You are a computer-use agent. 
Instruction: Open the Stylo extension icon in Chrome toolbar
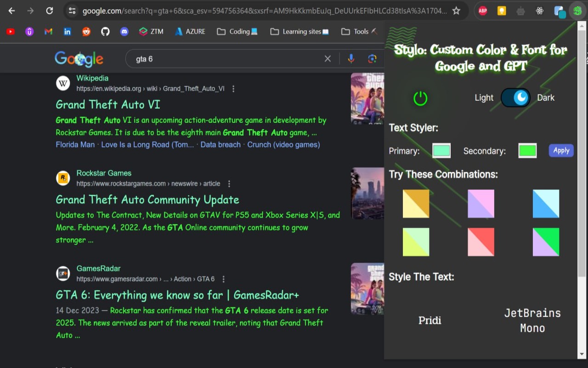[577, 10]
